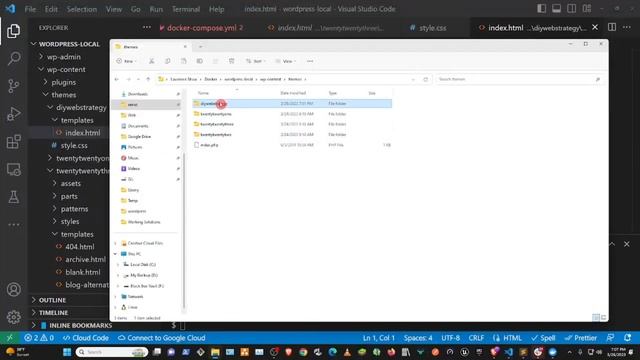Screen dimensions: 640x360
Task: Click Delete icon in File Explorer toolbar
Action: (231, 61)
